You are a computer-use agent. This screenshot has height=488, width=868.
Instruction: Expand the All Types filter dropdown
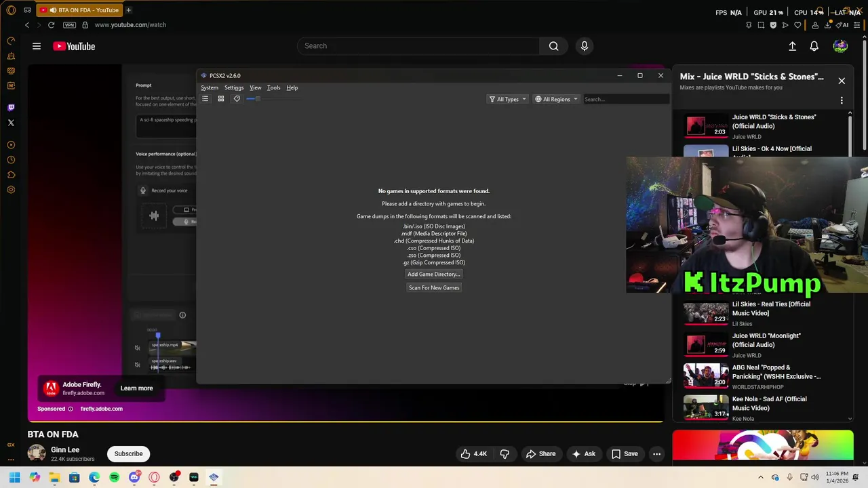[507, 99]
